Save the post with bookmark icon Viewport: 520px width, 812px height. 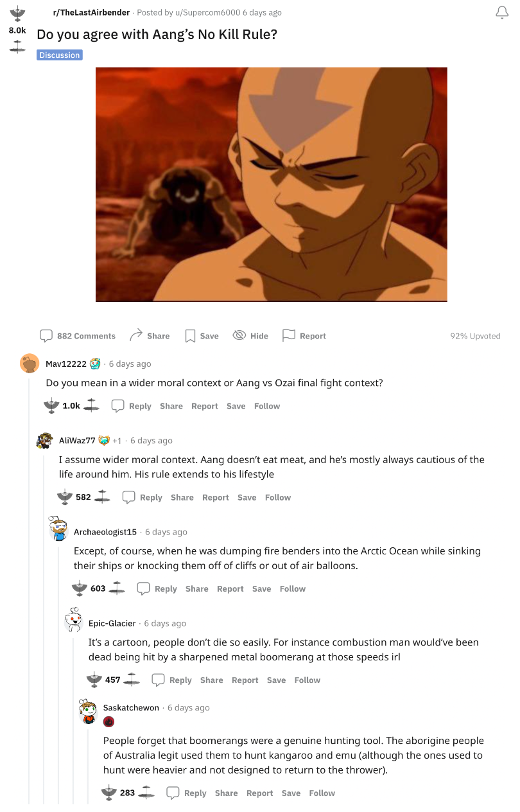[202, 336]
